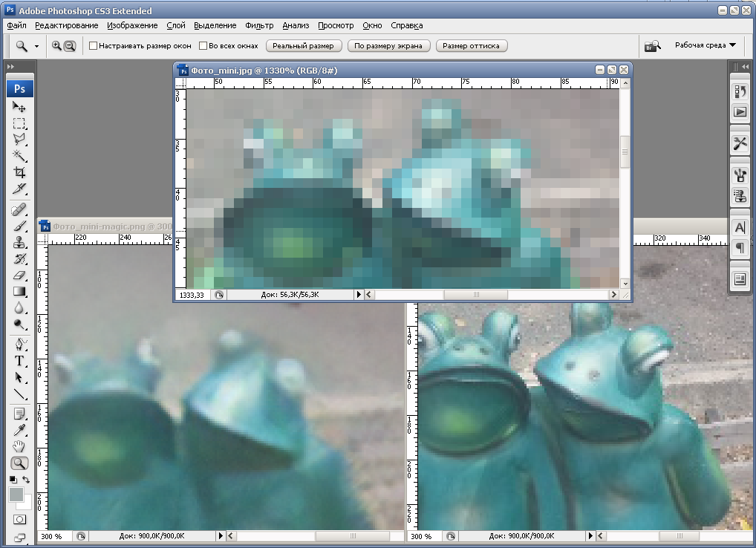Swap foreground and background colors

click(26, 480)
